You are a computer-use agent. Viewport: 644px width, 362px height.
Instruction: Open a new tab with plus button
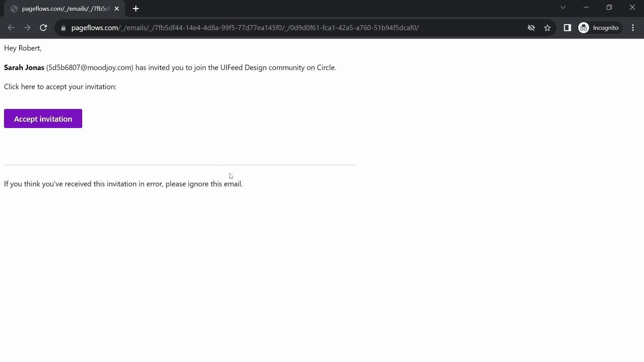click(136, 9)
